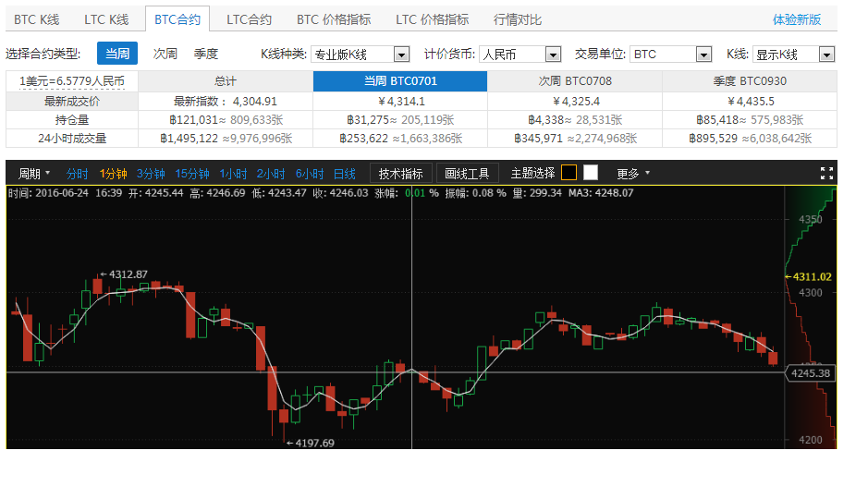Screen dimensions: 868x499
Task: Toggle fullscreen chart view icon
Action: (x=825, y=174)
